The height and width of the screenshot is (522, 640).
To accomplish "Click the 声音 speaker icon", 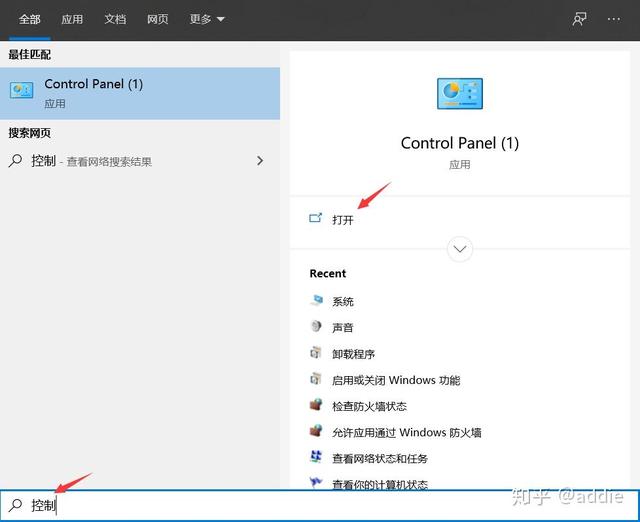I will click(x=316, y=326).
